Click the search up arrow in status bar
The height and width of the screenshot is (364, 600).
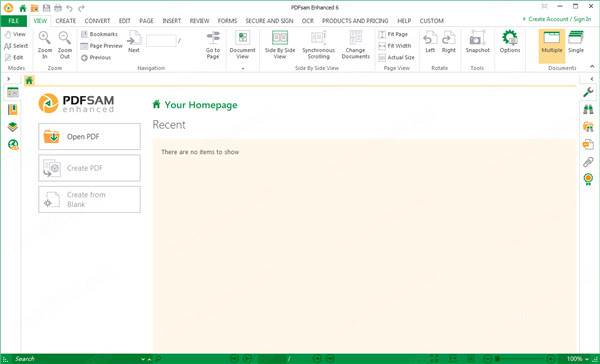pyautogui.click(x=149, y=359)
